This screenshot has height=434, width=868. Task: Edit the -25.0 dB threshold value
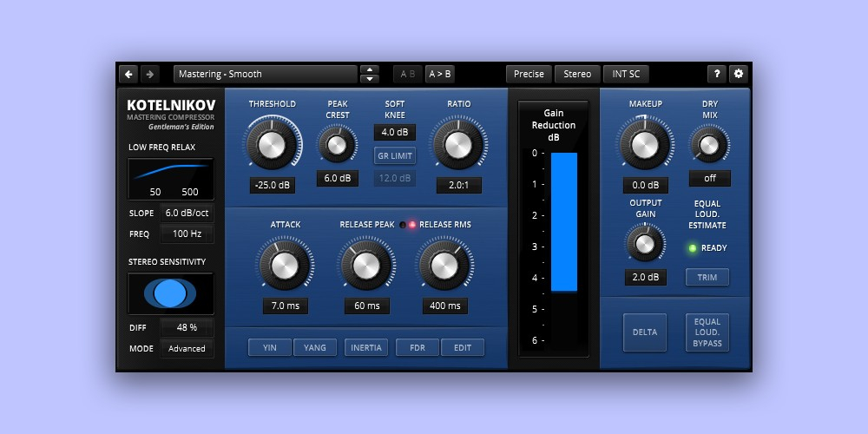[272, 185]
